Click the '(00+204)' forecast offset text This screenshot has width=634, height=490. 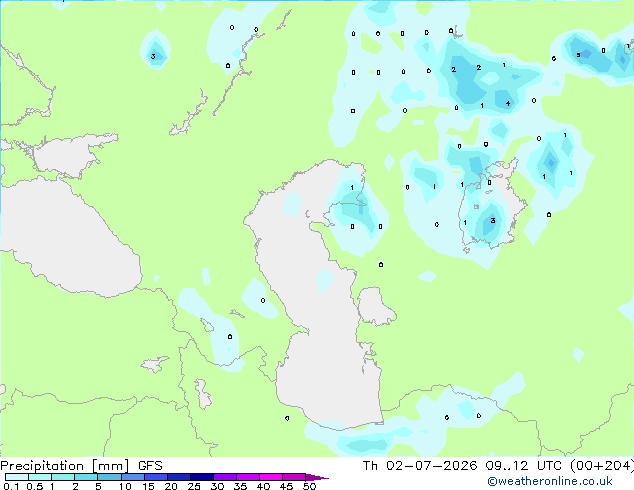pyautogui.click(x=602, y=466)
